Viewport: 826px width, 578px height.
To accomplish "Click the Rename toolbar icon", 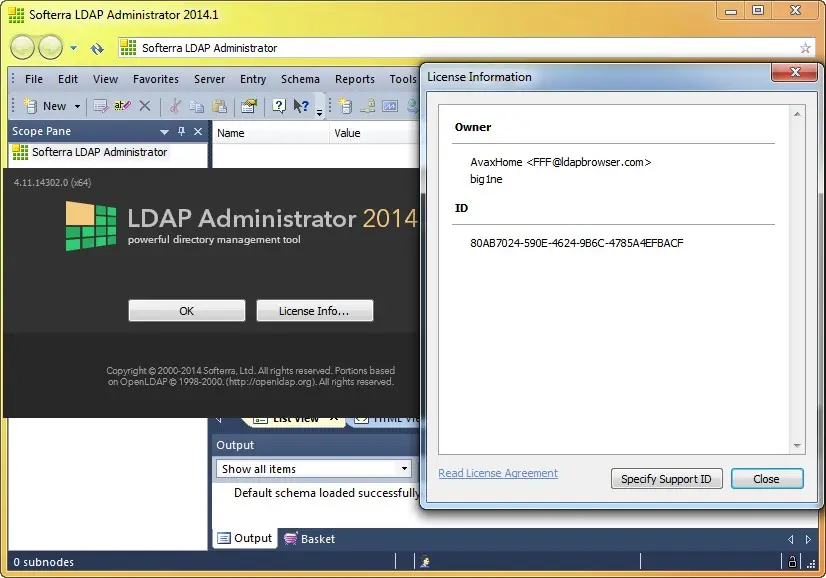I will (x=122, y=106).
